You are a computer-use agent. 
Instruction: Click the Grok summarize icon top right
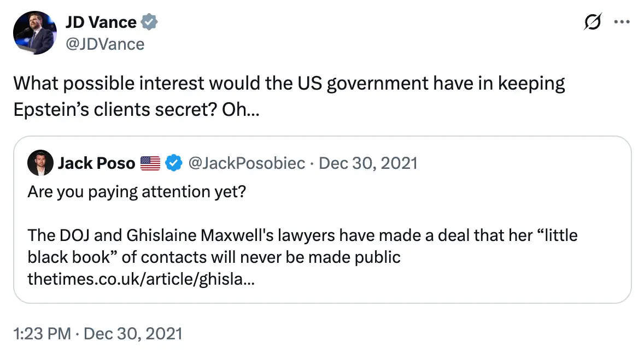(592, 22)
